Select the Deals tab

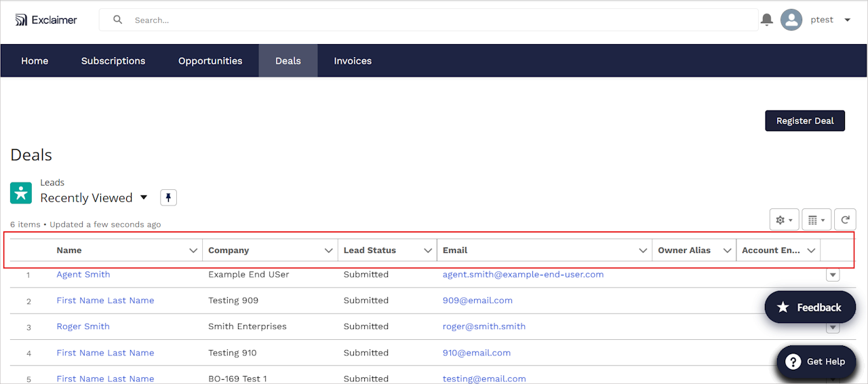click(x=288, y=60)
